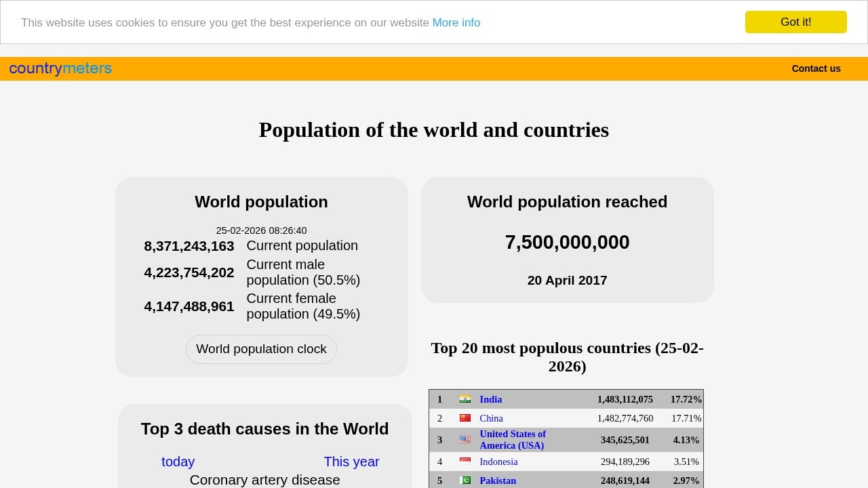Screen dimensions: 868x488
Task: Open the Indonesia country link
Action: 498,462
